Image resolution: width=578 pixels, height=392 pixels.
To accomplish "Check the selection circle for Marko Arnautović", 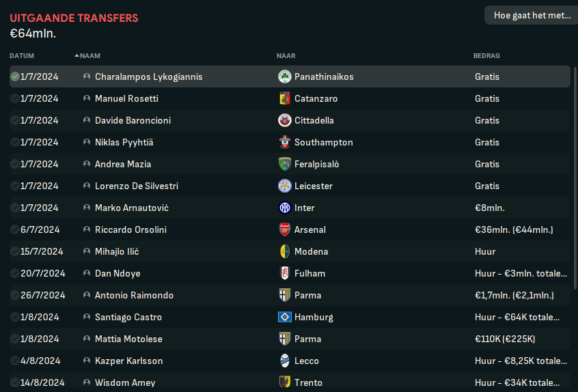I will tap(15, 208).
